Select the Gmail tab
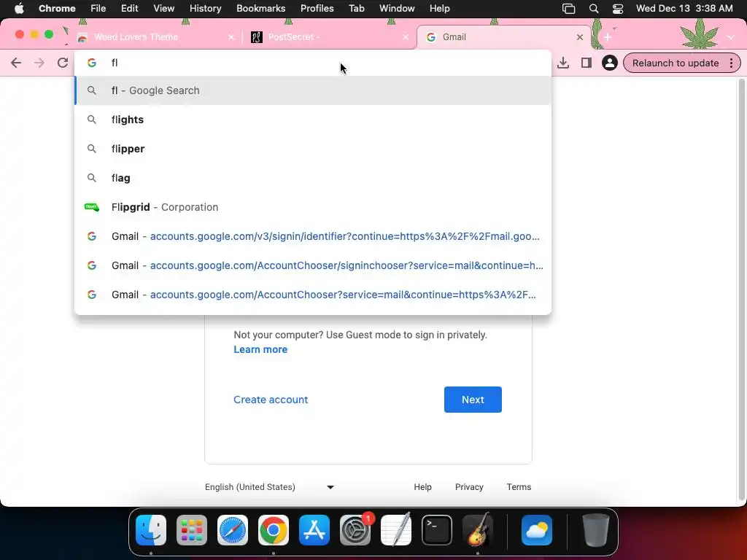 pos(504,37)
